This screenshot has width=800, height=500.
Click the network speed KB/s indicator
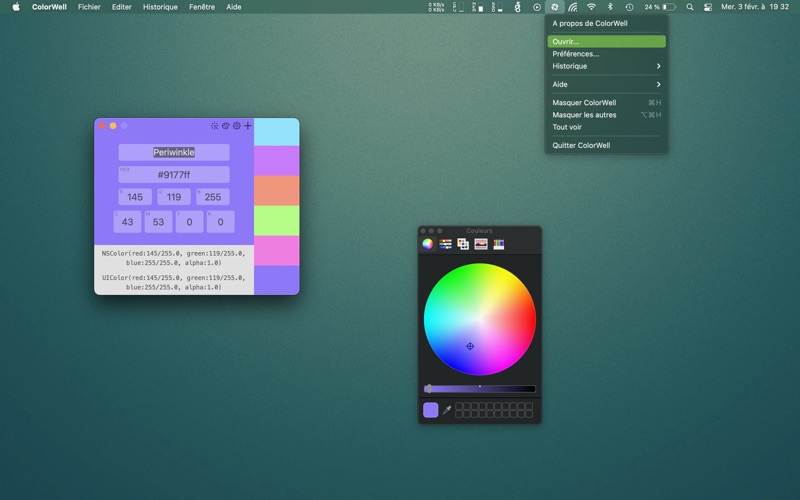coord(436,7)
